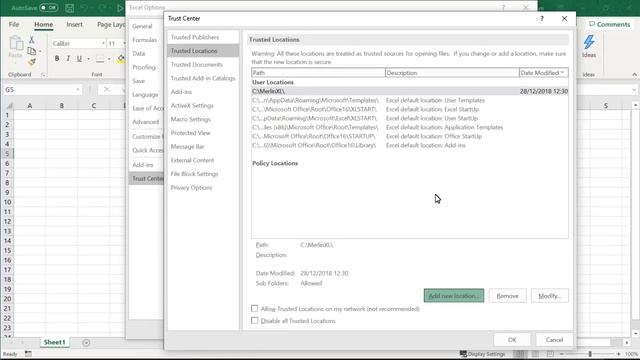Click the Trust Center help question mark

click(542, 18)
